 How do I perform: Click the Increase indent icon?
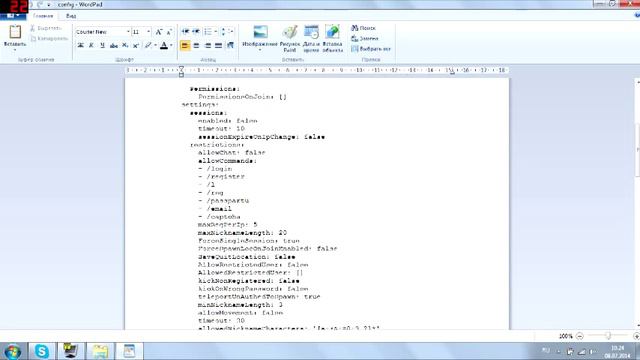196,31
